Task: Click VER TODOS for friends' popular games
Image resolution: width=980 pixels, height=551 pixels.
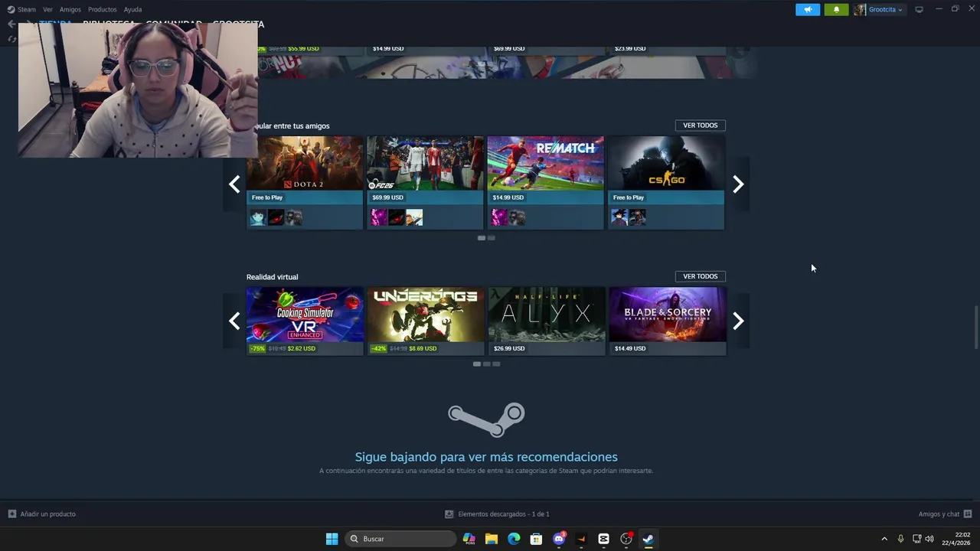Action: coord(700,126)
